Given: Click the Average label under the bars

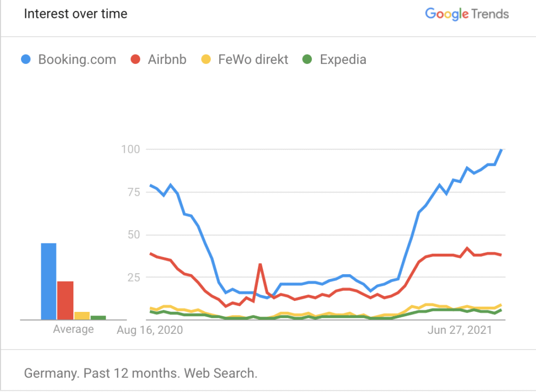Looking at the screenshot, I should pyautogui.click(x=73, y=329).
